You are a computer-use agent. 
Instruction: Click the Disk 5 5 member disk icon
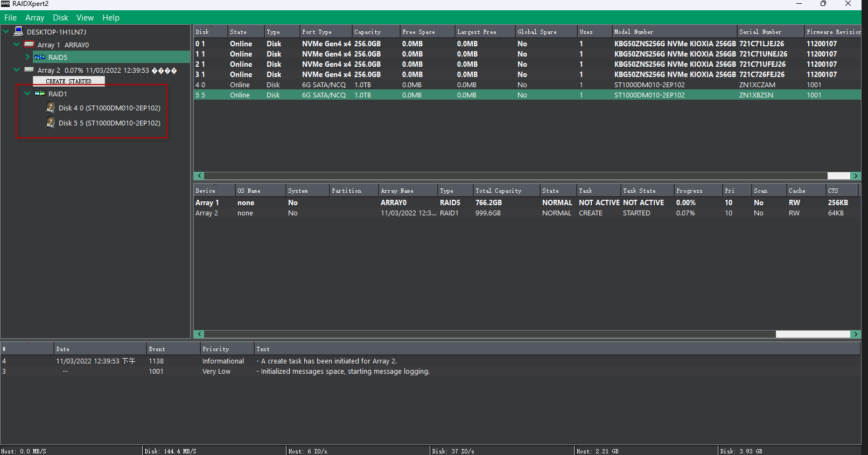(x=51, y=123)
